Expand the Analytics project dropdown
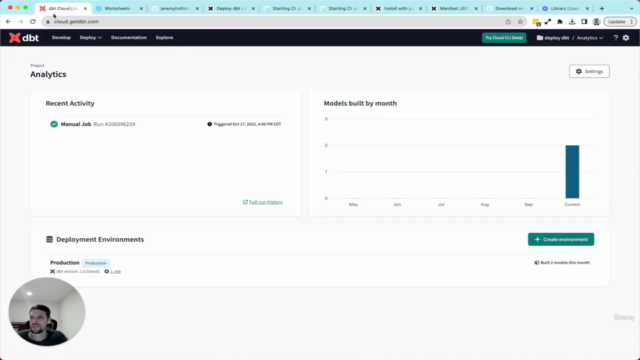This screenshot has width=640, height=360. point(590,38)
